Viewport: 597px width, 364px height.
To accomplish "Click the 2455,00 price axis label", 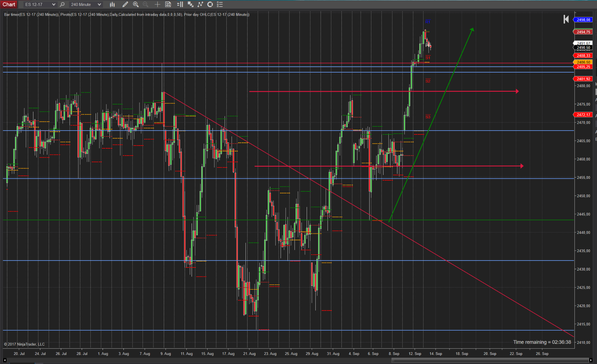I will [x=583, y=177].
